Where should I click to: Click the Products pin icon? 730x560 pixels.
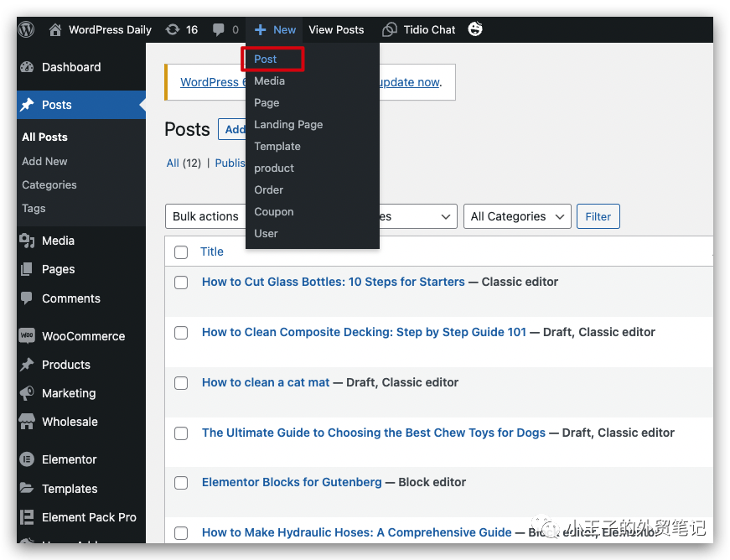point(27,365)
